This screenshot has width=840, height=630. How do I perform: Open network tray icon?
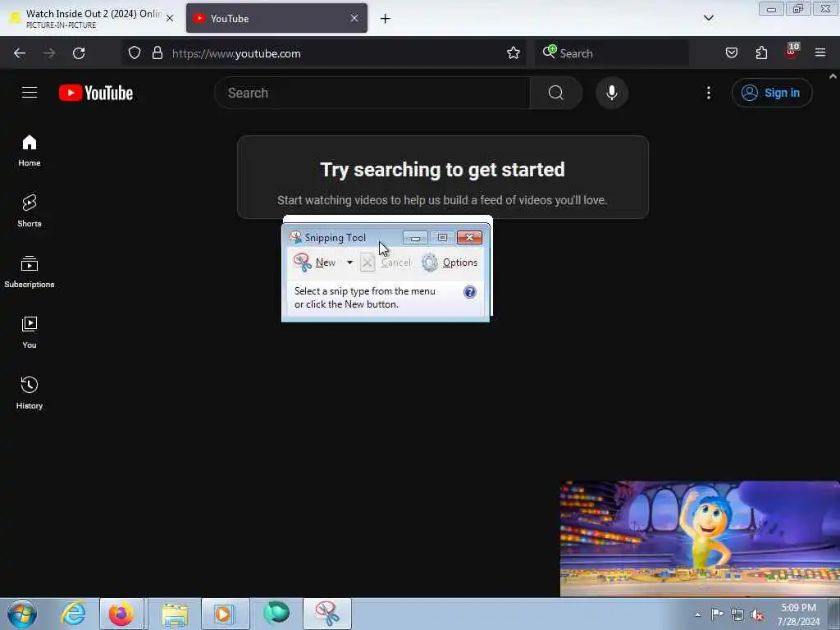tap(737, 614)
